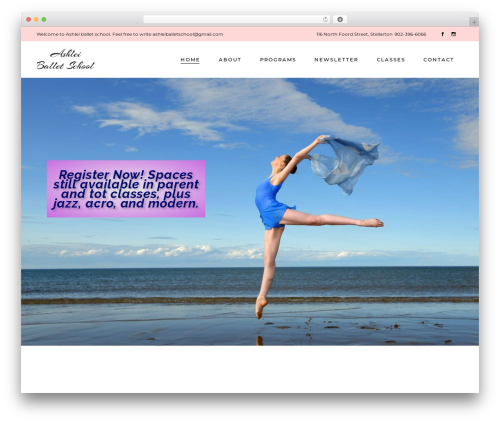Click the 902-396-6066 phone number
The image size is (500, 423).
tap(410, 34)
